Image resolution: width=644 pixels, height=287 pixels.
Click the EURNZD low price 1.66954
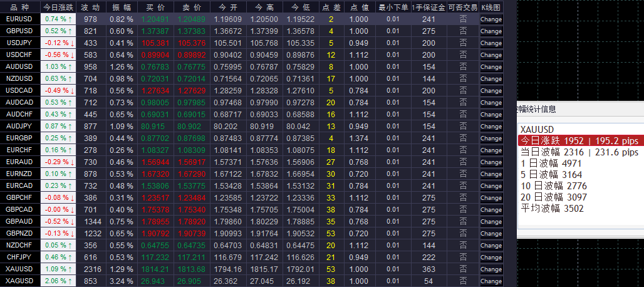tap(301, 174)
